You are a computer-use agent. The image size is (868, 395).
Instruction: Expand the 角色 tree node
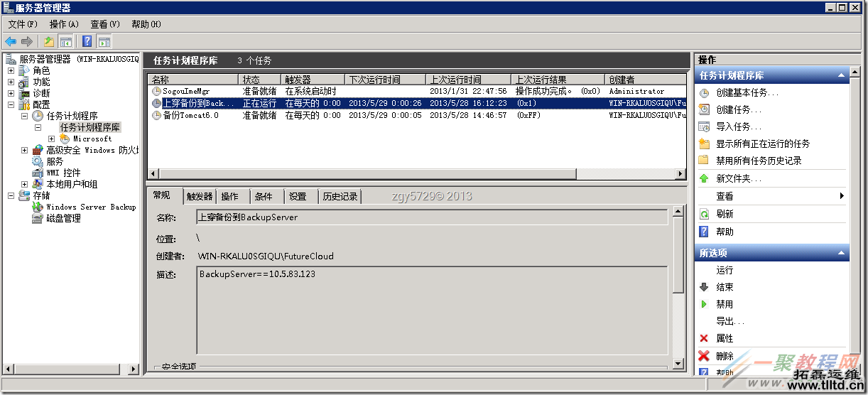pyautogui.click(x=11, y=70)
